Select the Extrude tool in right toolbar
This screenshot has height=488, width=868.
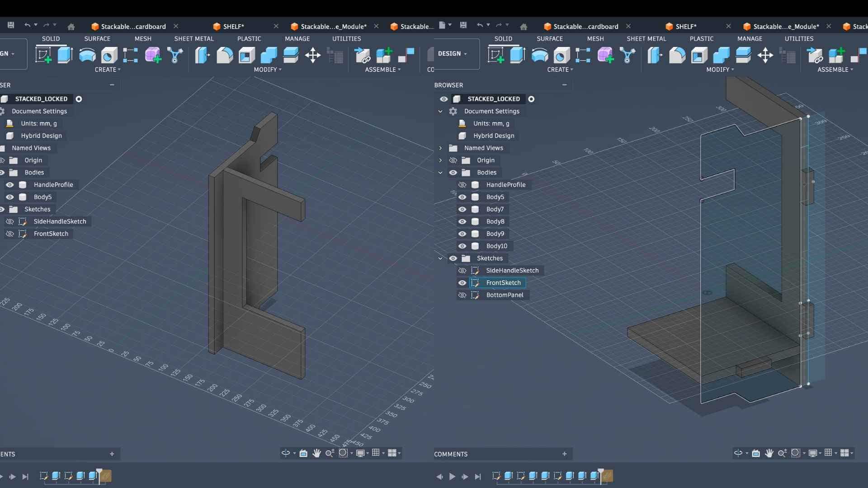tap(517, 55)
